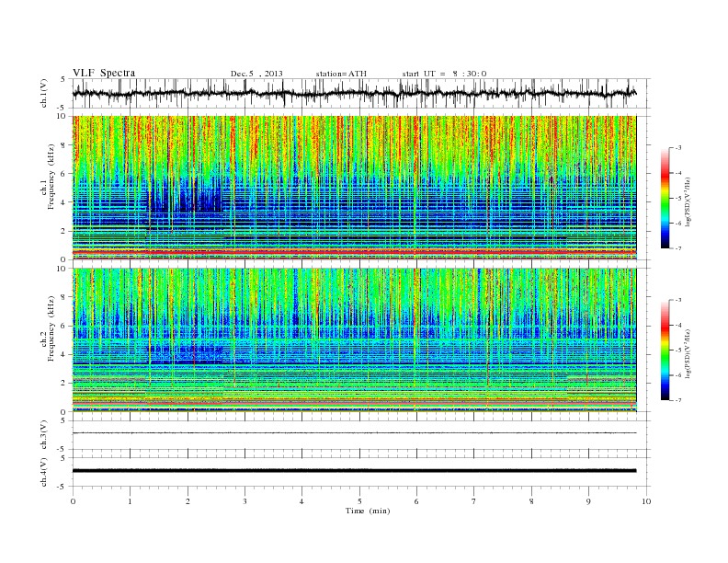Click the "Time (min)" x-axis label
This screenshot has height=563, width=728.
[x=368, y=511]
